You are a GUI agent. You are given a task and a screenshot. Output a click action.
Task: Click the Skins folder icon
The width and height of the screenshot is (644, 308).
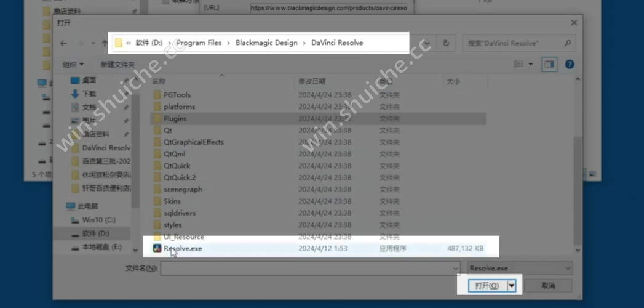point(157,201)
